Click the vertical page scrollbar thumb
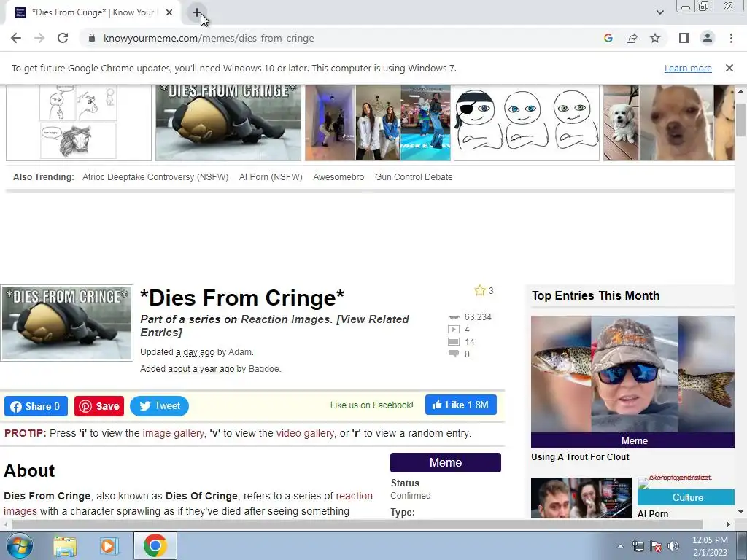 pyautogui.click(x=741, y=119)
